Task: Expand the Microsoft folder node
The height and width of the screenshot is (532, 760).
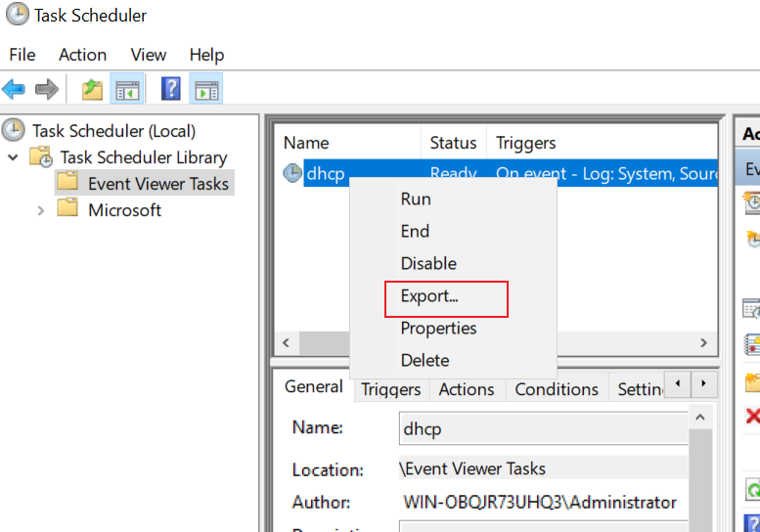Action: coord(41,211)
